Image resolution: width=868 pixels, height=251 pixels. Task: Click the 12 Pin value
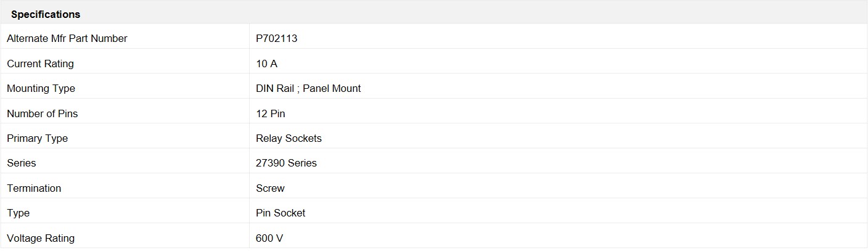click(x=271, y=113)
